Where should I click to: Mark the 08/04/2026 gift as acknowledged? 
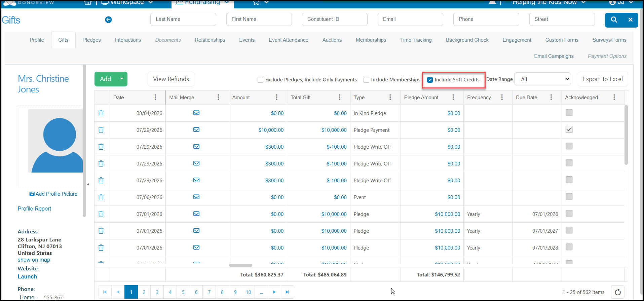pyautogui.click(x=569, y=112)
